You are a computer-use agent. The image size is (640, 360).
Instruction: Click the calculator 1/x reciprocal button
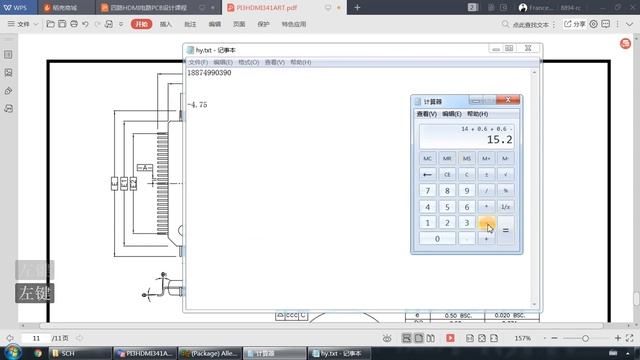click(506, 207)
